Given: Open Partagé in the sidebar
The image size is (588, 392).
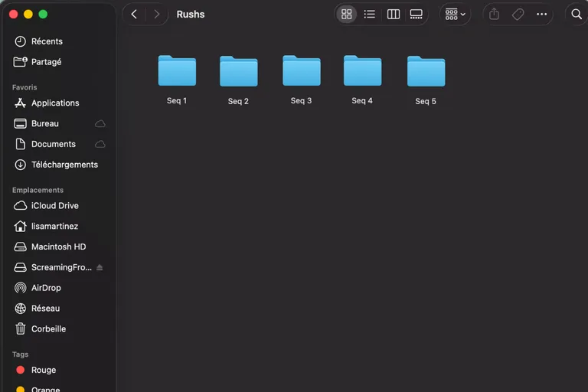Looking at the screenshot, I should pos(59,62).
